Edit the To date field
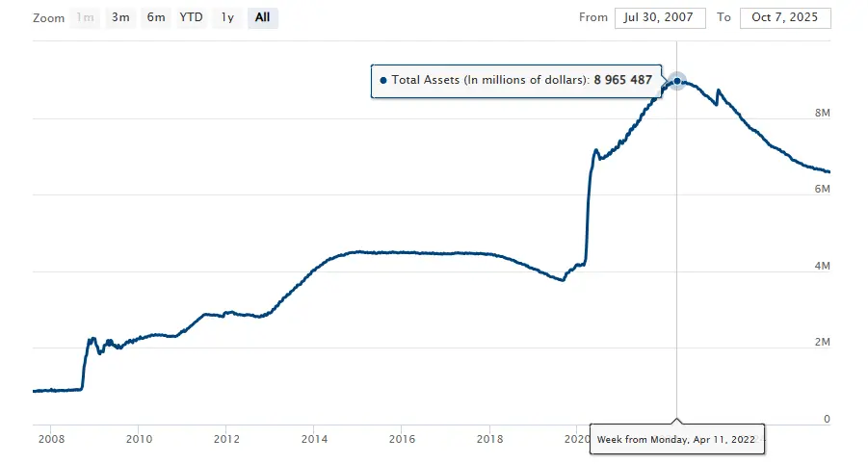Image resolution: width=868 pixels, height=464 pixels. (784, 17)
